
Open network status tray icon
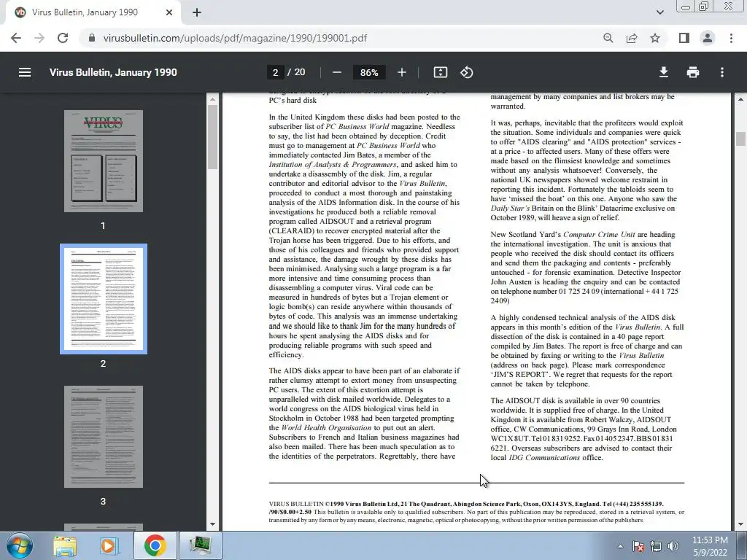tap(656, 546)
